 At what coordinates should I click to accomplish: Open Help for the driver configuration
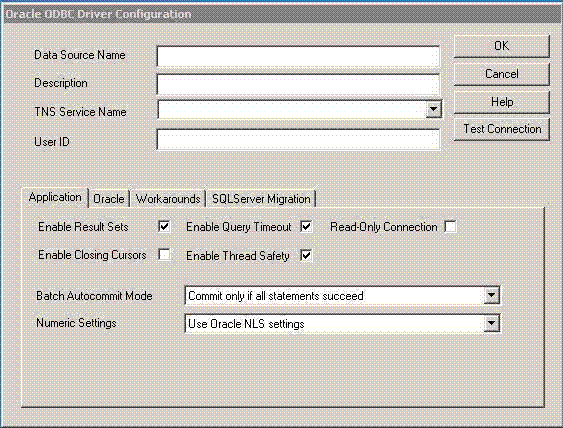502,102
